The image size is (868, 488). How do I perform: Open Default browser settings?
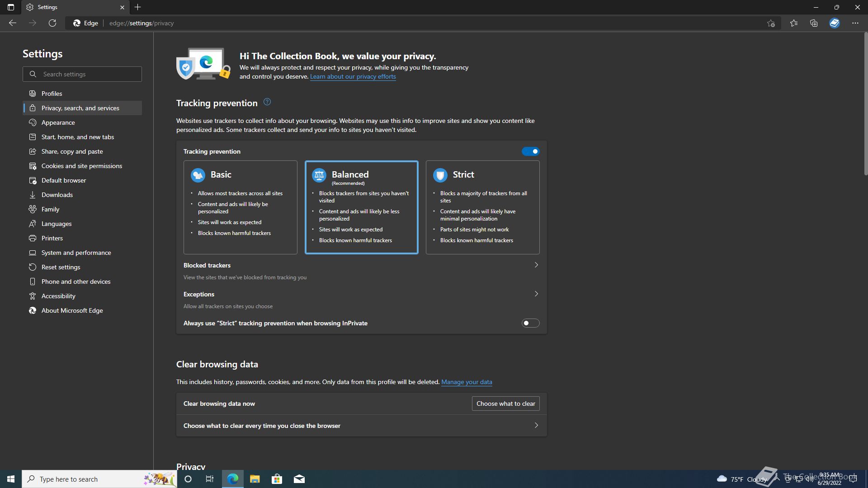click(x=82, y=180)
